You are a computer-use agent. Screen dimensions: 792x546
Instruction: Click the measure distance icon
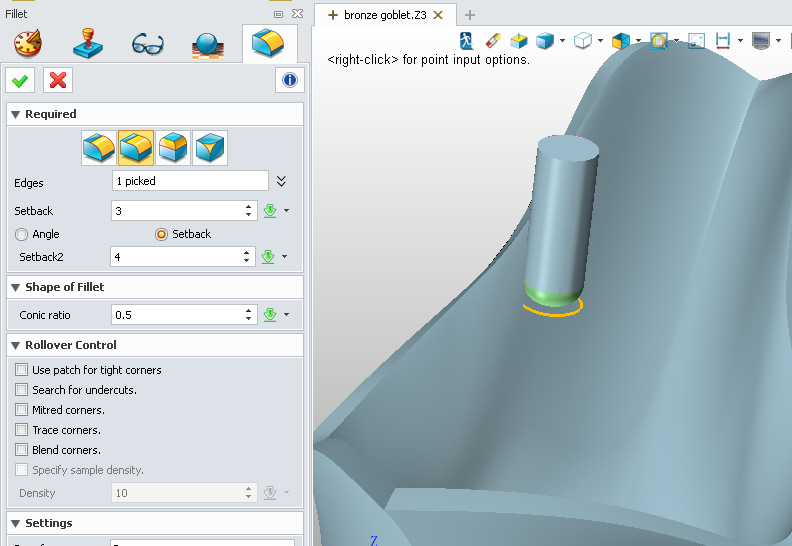click(723, 40)
